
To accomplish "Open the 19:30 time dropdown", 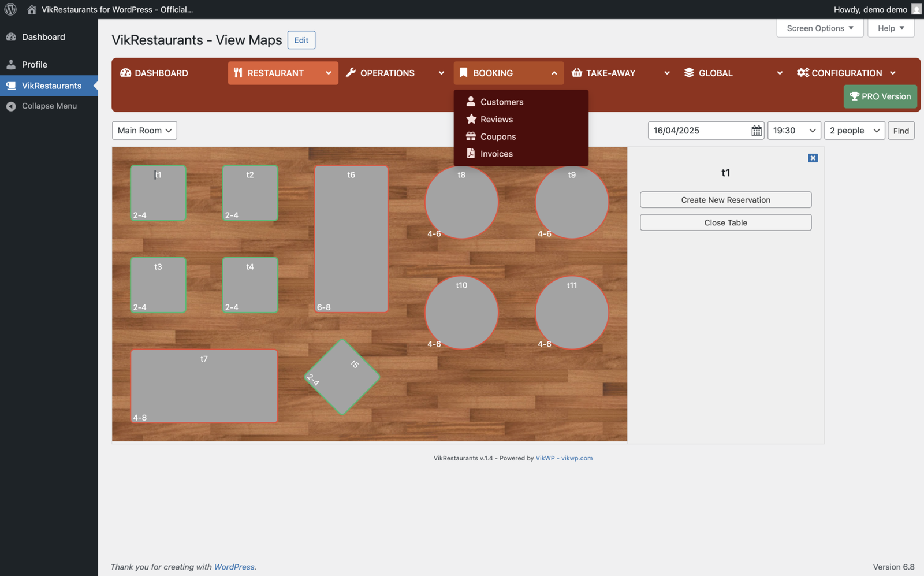I will click(794, 131).
